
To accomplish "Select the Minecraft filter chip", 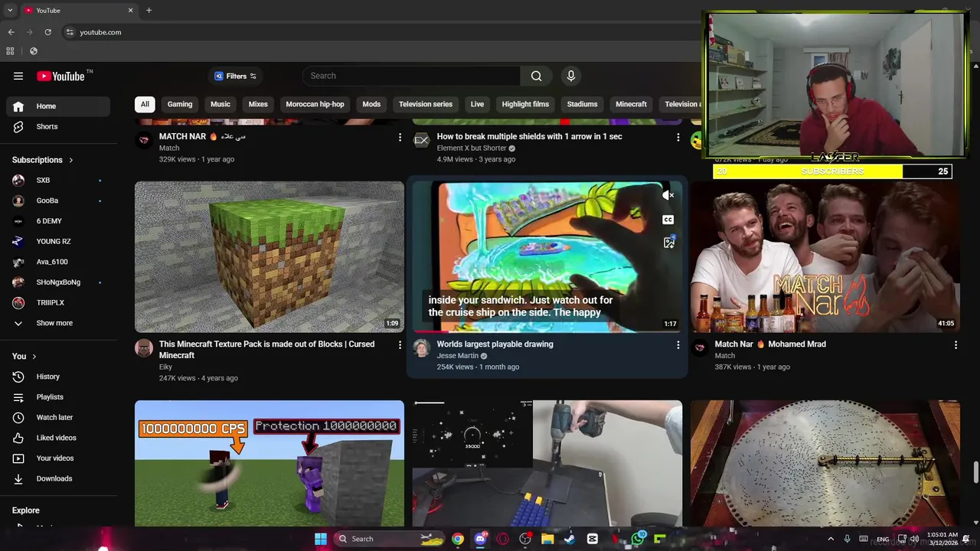I will [x=631, y=104].
